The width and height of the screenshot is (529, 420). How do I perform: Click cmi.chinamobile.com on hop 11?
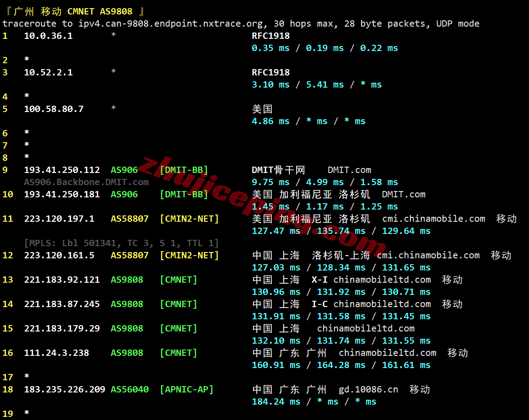(x=434, y=219)
